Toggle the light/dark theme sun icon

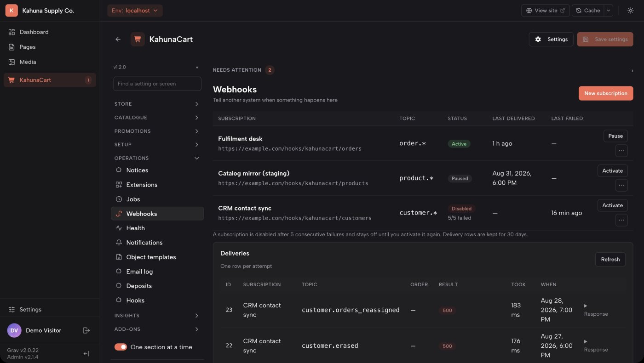coord(630,11)
